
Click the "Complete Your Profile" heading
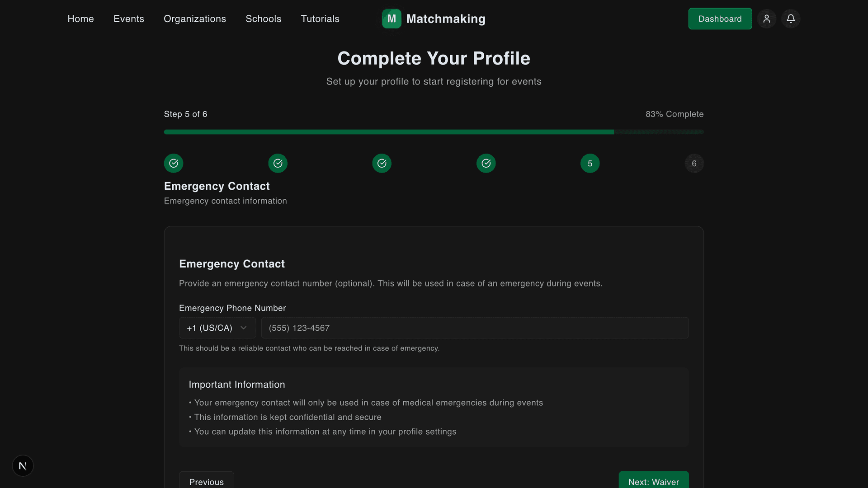434,58
